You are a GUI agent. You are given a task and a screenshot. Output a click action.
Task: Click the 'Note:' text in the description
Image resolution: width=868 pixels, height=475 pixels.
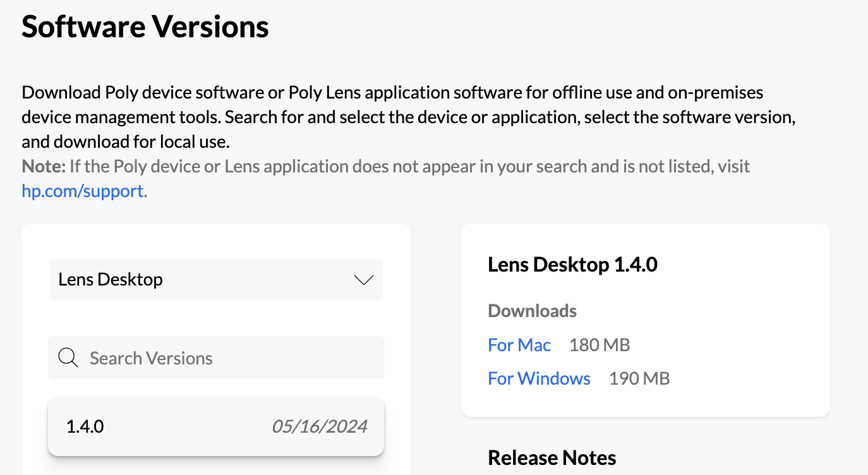point(44,167)
